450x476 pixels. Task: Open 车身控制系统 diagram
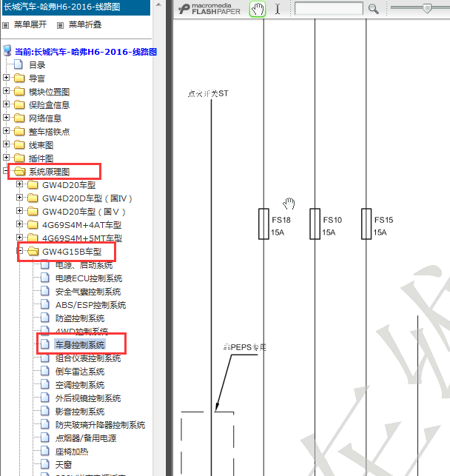pos(80,345)
